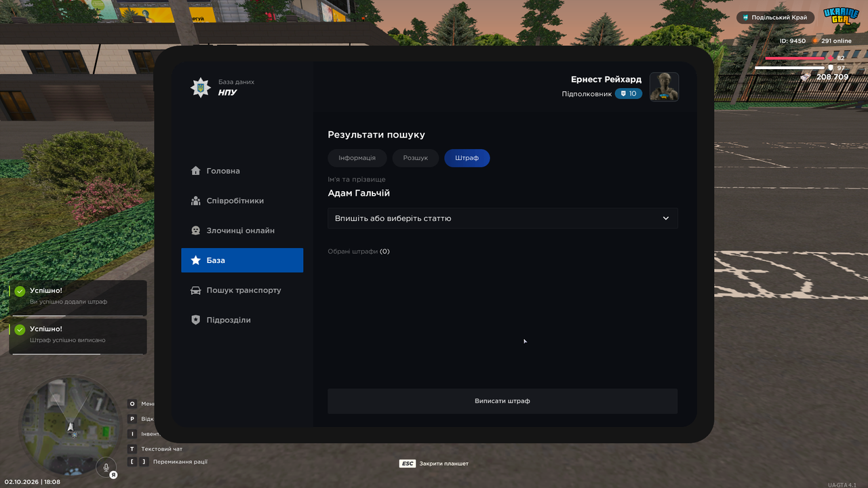Click the 'Впишіть або виберіть статтю' field

(502, 218)
